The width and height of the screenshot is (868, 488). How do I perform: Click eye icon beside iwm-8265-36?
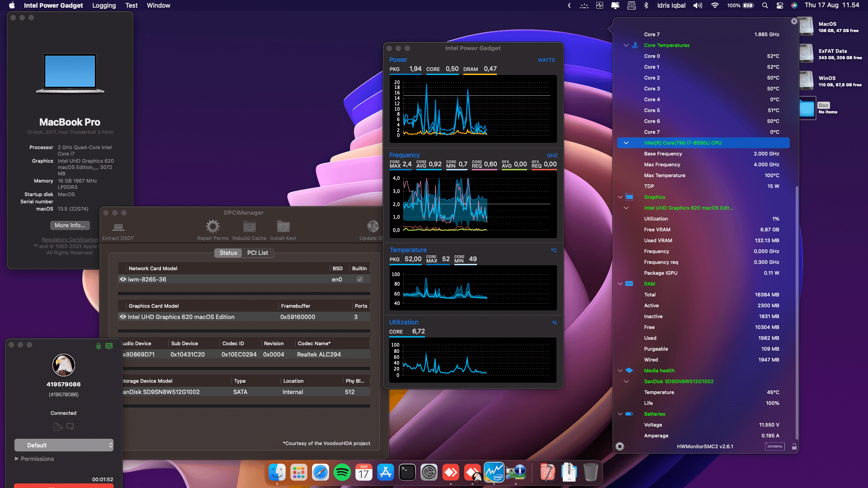click(x=123, y=279)
